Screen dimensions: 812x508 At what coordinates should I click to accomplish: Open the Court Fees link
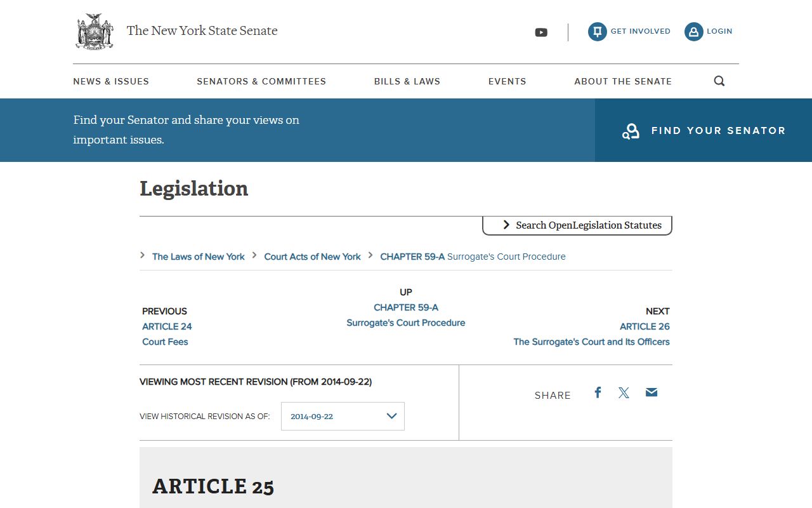(165, 342)
